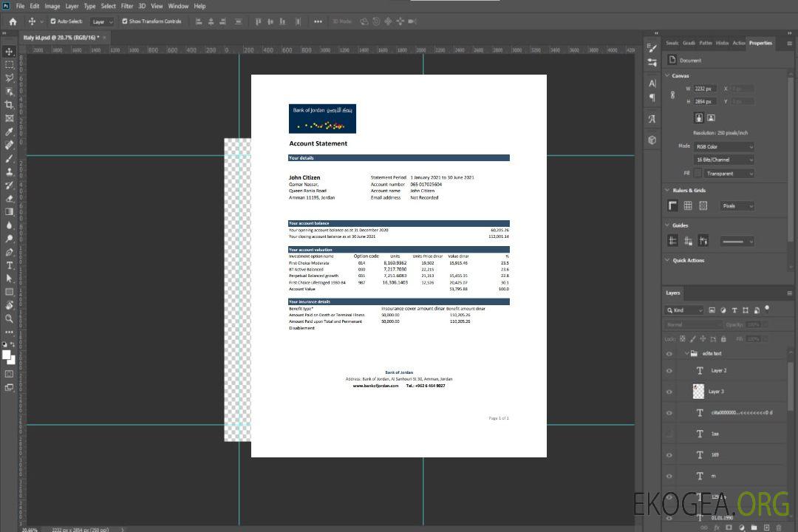
Task: Select the Layer 3 thumbnail
Action: pos(698,392)
